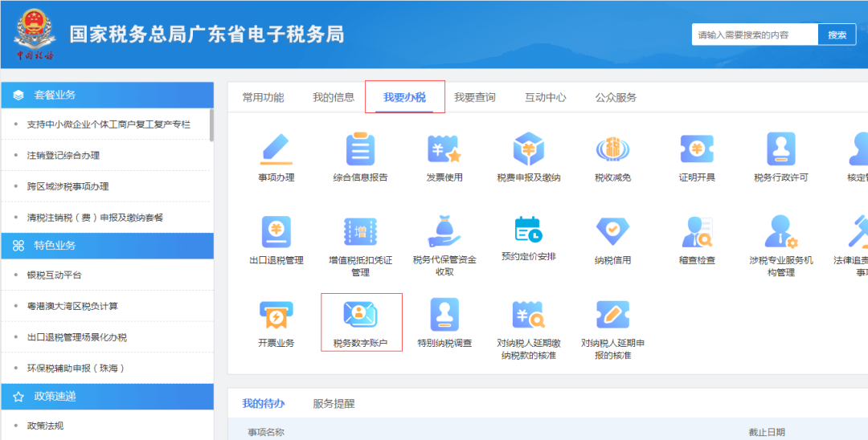Open the 事项办理 pencil icon
Viewport: 868px width, 440px height.
[276, 149]
